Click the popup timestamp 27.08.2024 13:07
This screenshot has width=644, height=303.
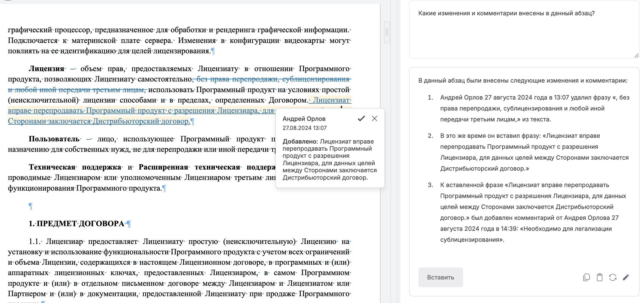click(x=304, y=128)
